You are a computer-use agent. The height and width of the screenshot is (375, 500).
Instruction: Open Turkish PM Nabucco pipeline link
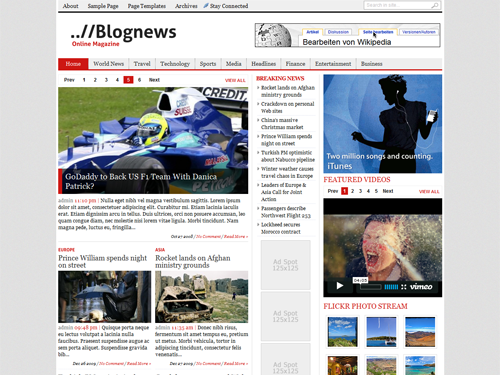pos(288,156)
